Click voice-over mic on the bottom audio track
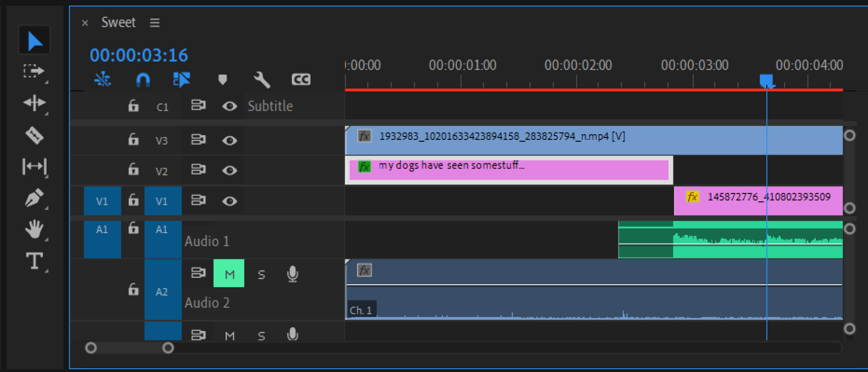 click(x=293, y=334)
